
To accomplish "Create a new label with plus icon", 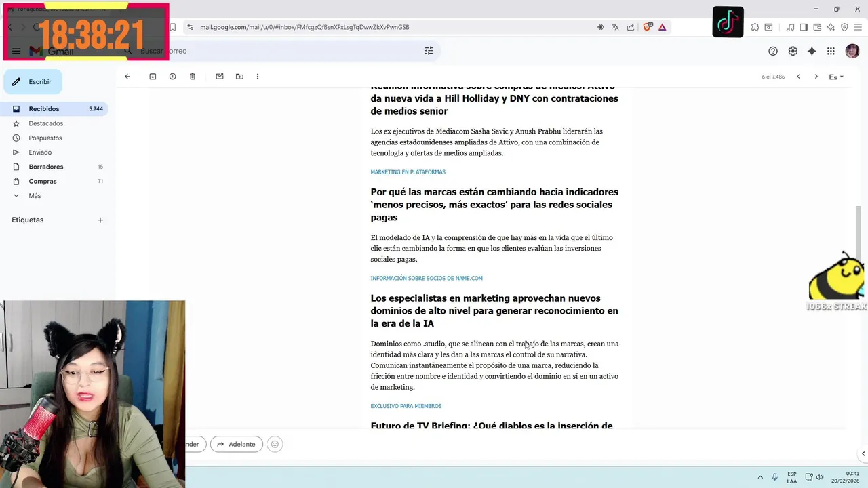I will (x=100, y=220).
